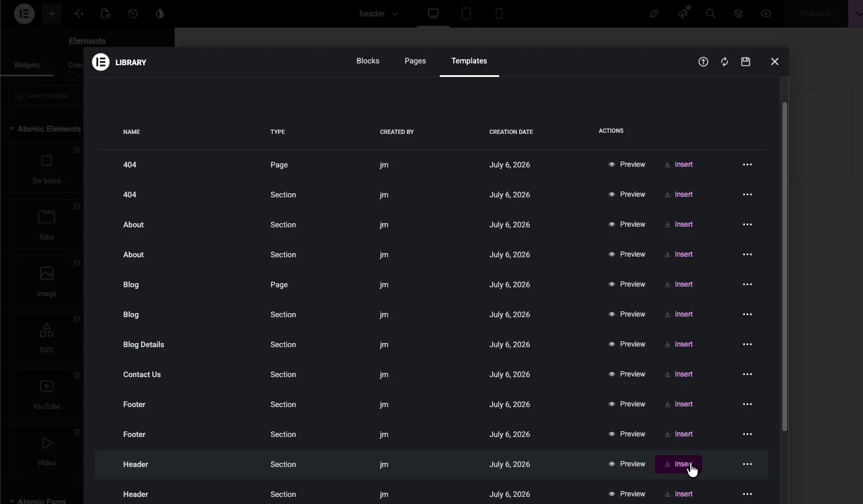This screenshot has height=504, width=863.
Task: Select the YouTube widget
Action: pyautogui.click(x=46, y=394)
